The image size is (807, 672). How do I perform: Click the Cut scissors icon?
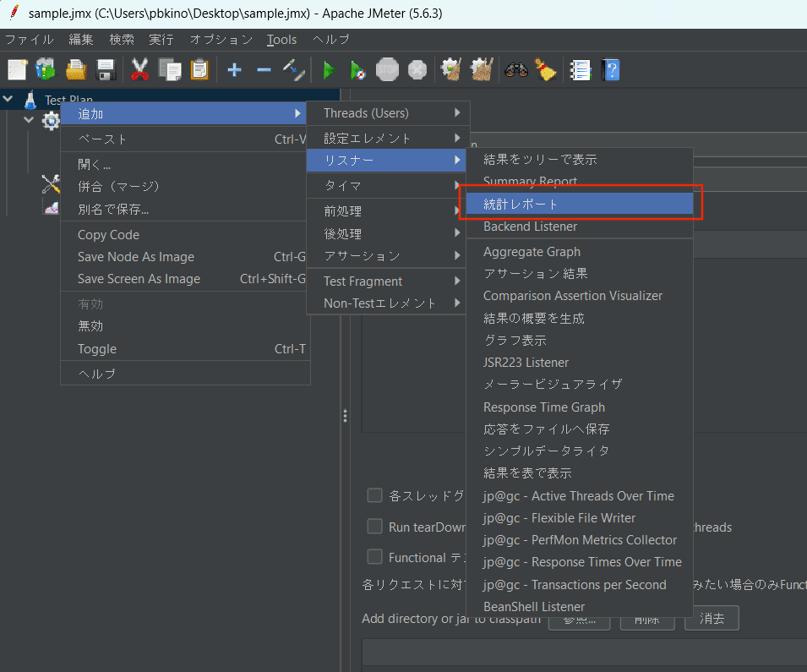[139, 69]
